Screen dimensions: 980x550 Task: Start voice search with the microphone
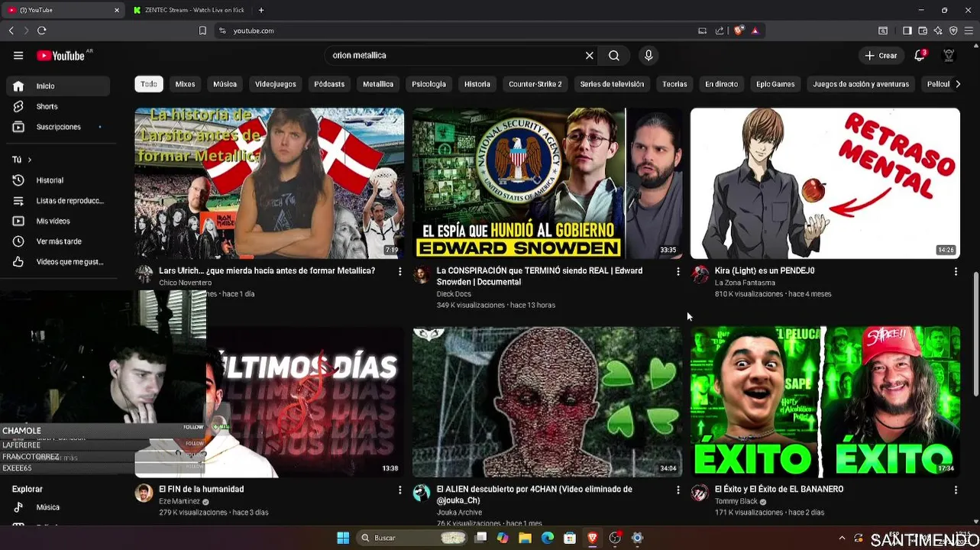(648, 56)
